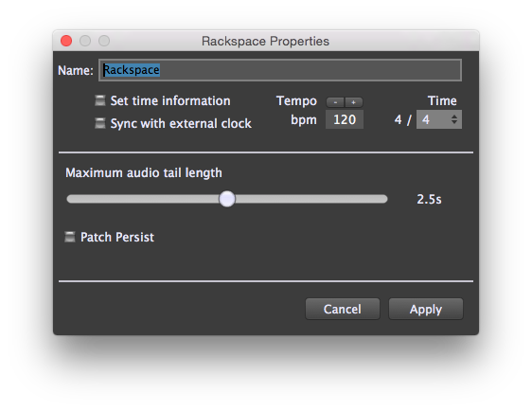This screenshot has width=532, height=411.
Task: Click the Name text field
Action: pyautogui.click(x=280, y=70)
